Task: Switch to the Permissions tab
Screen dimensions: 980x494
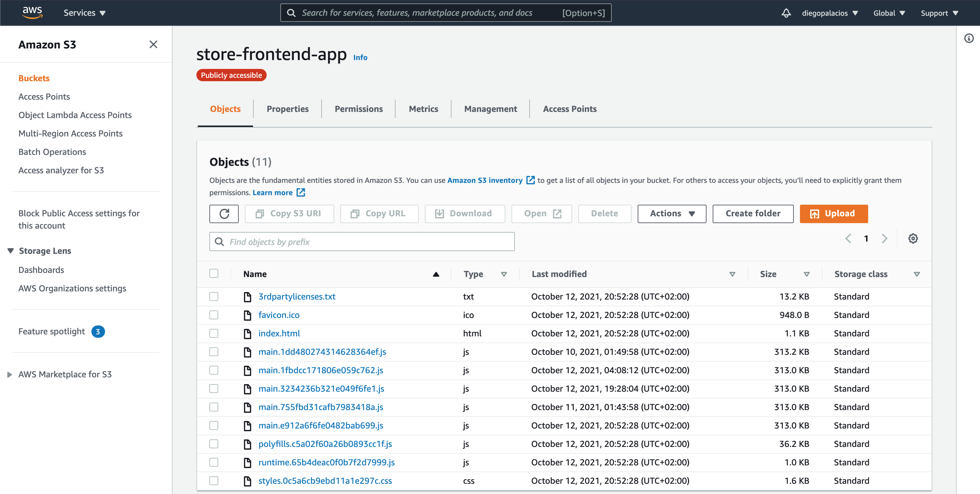Action: 358,109
